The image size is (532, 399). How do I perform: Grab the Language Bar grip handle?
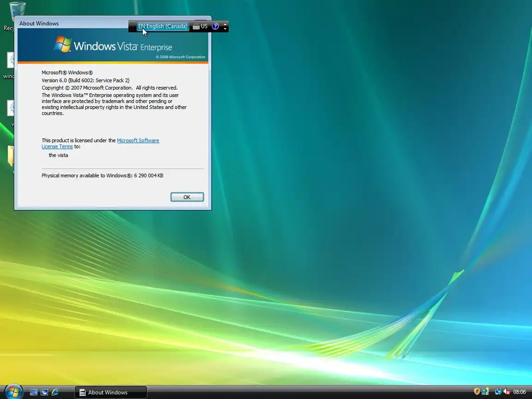(x=132, y=26)
